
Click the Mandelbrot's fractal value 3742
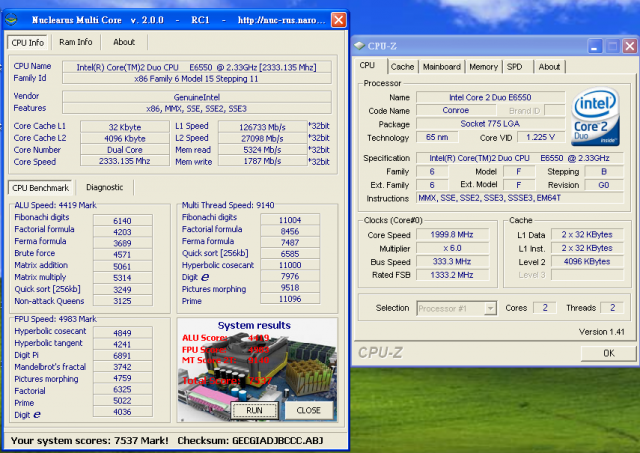pos(122,367)
